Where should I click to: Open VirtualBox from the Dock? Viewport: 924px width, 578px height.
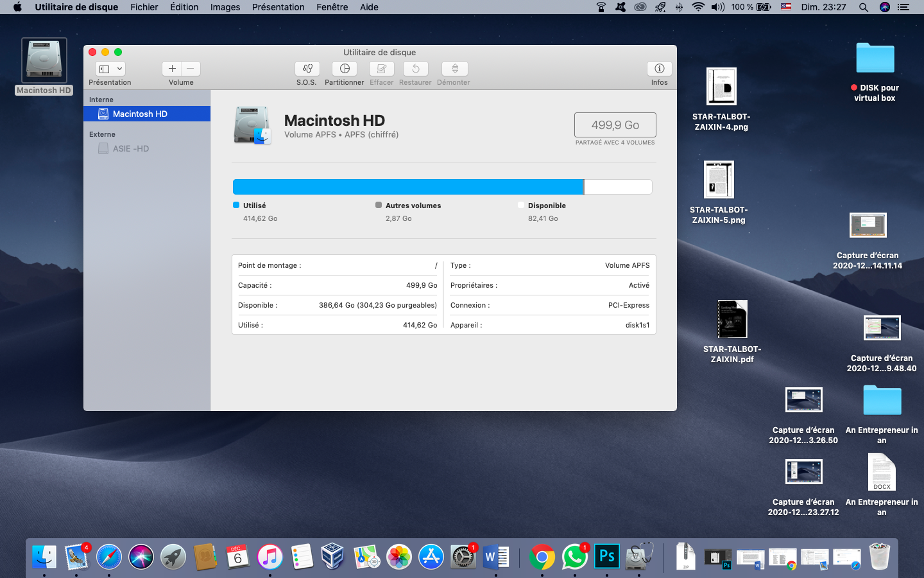pos(333,556)
